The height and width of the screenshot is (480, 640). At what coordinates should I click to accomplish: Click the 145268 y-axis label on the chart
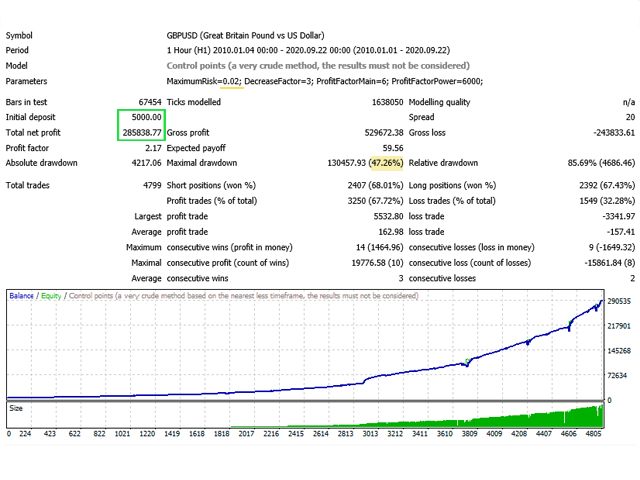(x=619, y=351)
